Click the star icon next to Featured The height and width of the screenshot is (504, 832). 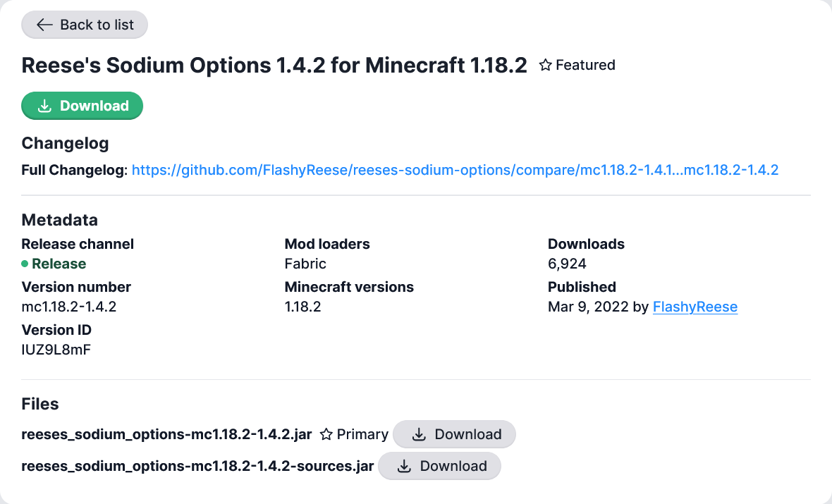pyautogui.click(x=544, y=65)
